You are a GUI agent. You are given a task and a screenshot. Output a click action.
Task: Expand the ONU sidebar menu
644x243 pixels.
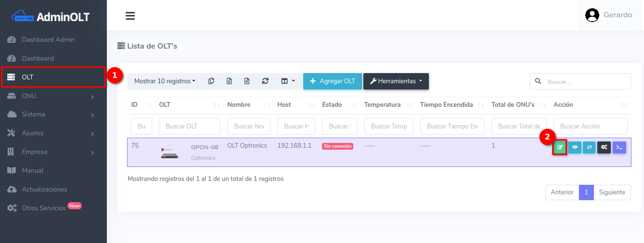click(x=53, y=96)
